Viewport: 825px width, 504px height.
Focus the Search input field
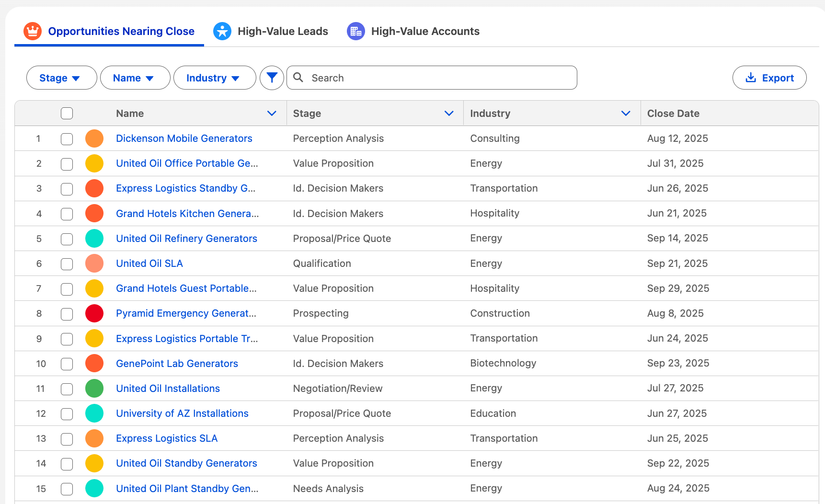click(x=441, y=78)
